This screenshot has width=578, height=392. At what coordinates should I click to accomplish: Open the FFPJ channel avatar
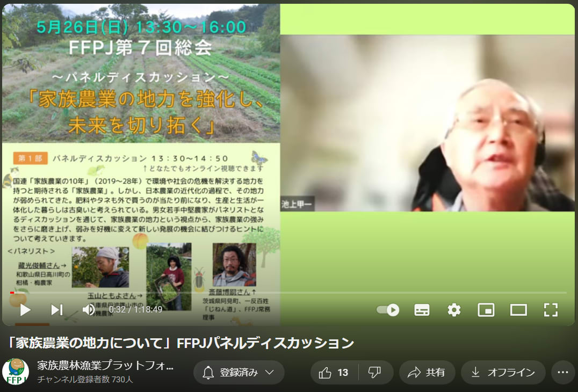pyautogui.click(x=16, y=372)
